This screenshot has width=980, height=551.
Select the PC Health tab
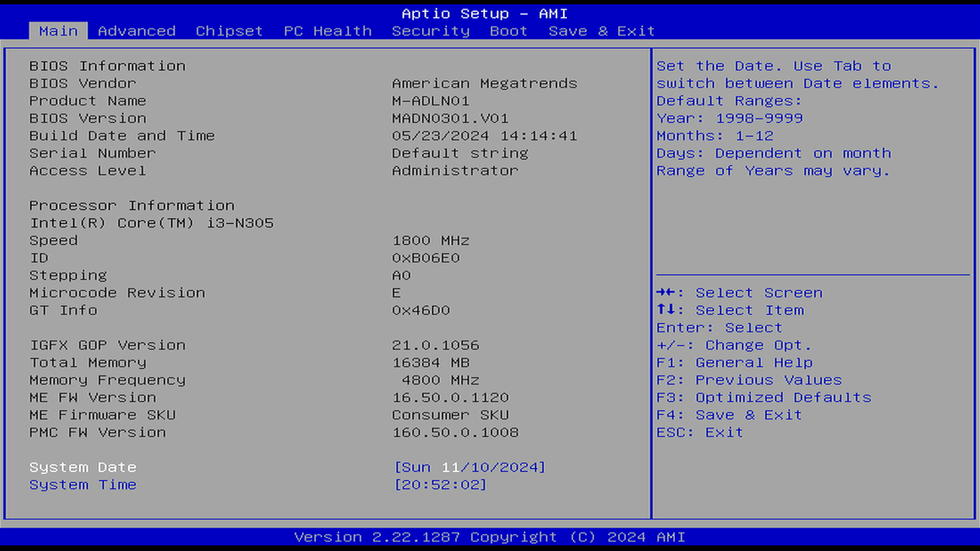pyautogui.click(x=327, y=31)
